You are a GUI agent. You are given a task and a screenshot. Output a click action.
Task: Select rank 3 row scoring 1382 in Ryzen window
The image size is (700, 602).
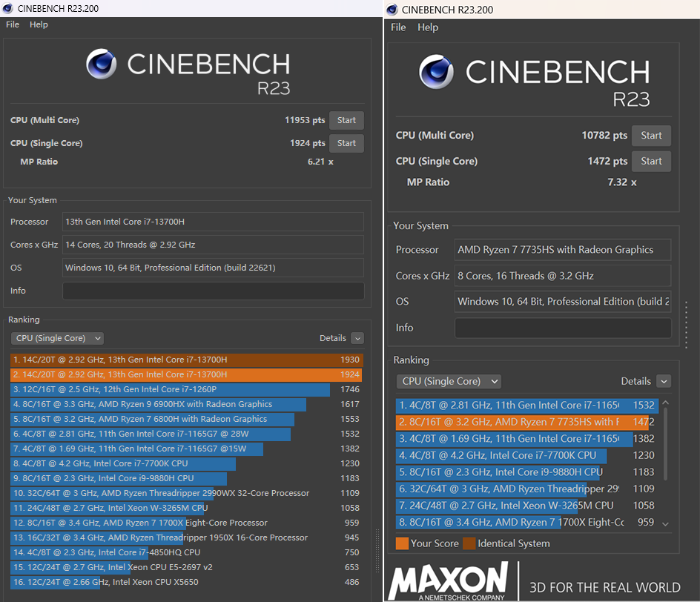pos(526,439)
